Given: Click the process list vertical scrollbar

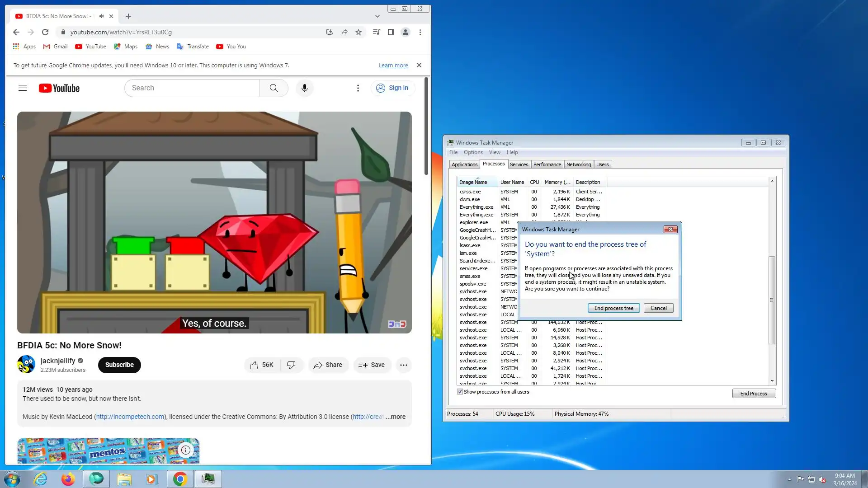Looking at the screenshot, I should tap(772, 300).
